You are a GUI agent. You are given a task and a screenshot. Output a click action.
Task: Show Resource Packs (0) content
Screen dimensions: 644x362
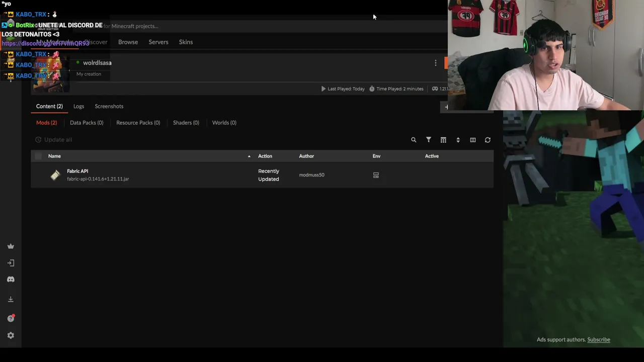tap(138, 123)
